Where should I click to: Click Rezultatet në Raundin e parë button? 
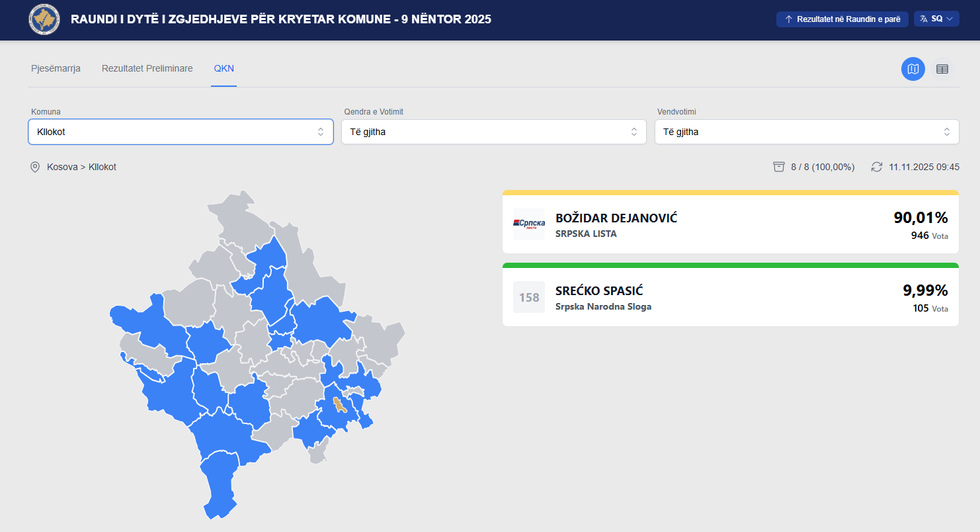tap(841, 19)
